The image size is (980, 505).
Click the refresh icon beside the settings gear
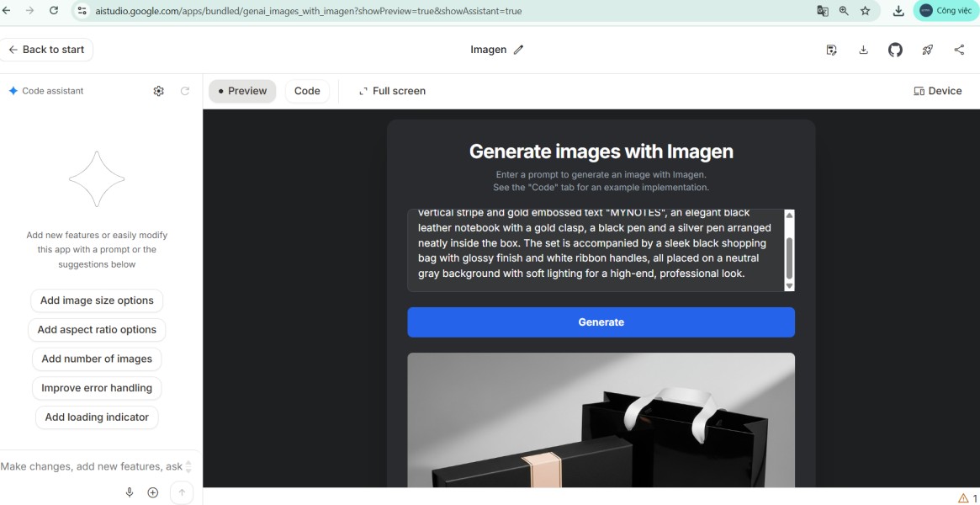pyautogui.click(x=184, y=90)
